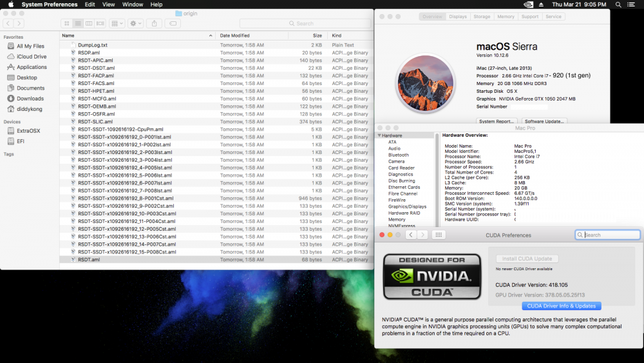Switch Finder to cover flow view
The height and width of the screenshot is (363, 644).
click(x=100, y=23)
